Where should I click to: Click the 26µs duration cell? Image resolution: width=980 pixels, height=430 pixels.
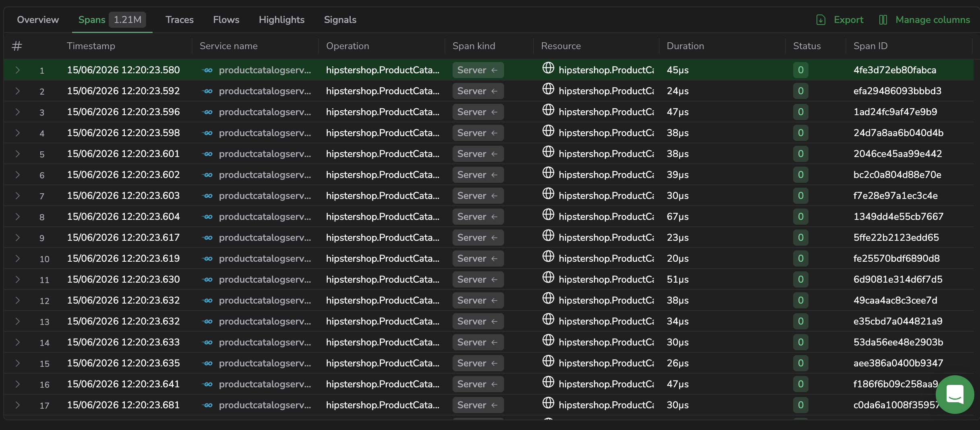[678, 363]
